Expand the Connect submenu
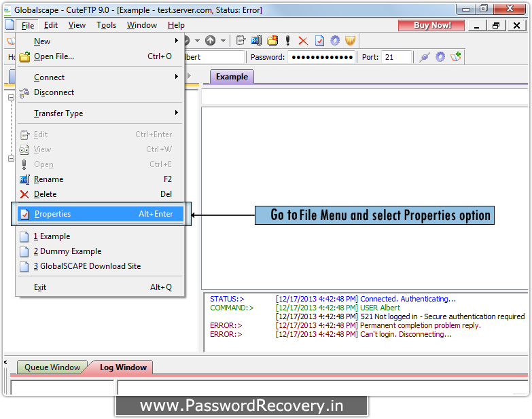 click(177, 77)
